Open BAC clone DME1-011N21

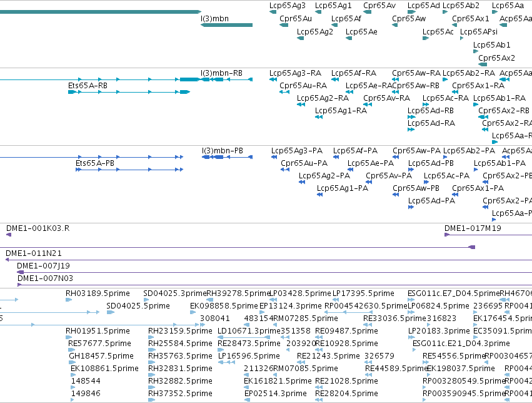(x=34, y=253)
